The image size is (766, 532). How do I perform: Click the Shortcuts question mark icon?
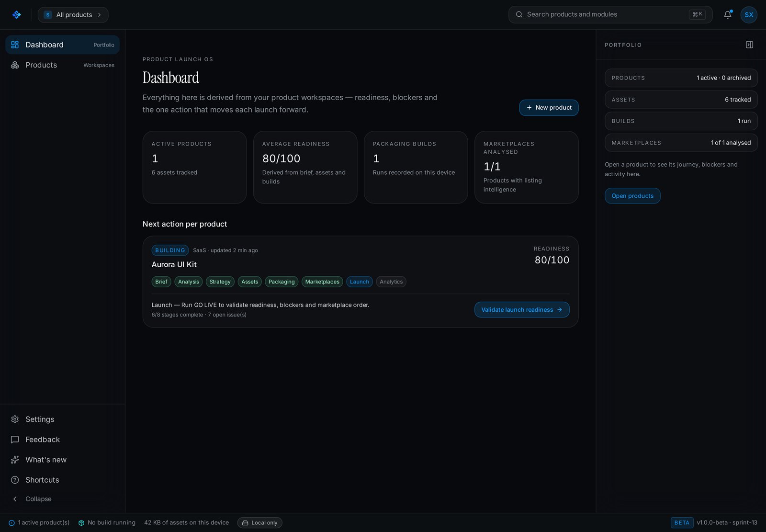pos(15,480)
